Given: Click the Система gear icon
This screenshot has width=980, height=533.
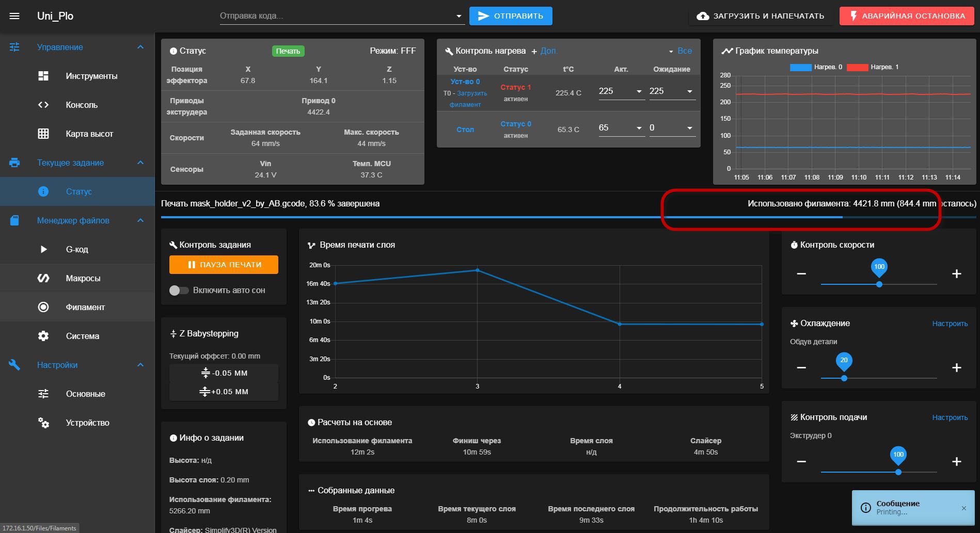Looking at the screenshot, I should pyautogui.click(x=43, y=336).
